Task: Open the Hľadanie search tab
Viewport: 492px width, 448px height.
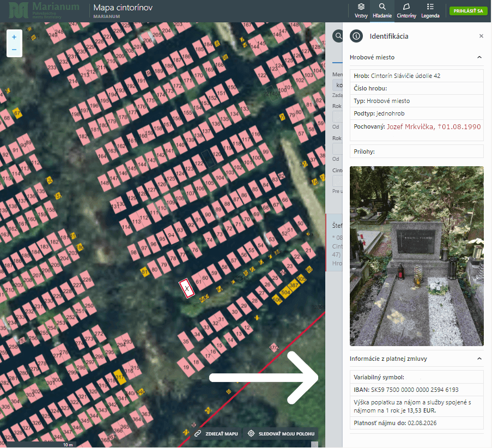Action: click(x=382, y=10)
